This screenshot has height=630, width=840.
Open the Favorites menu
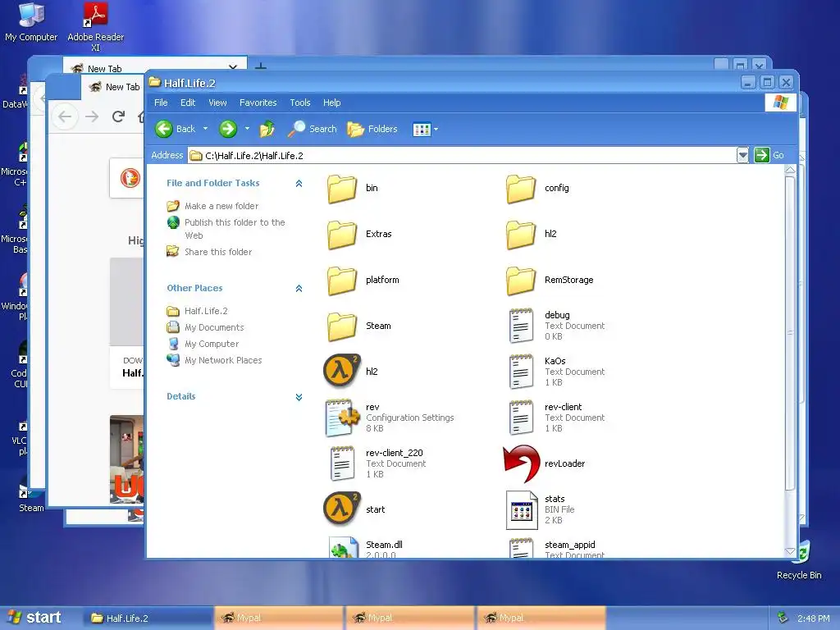(x=258, y=103)
